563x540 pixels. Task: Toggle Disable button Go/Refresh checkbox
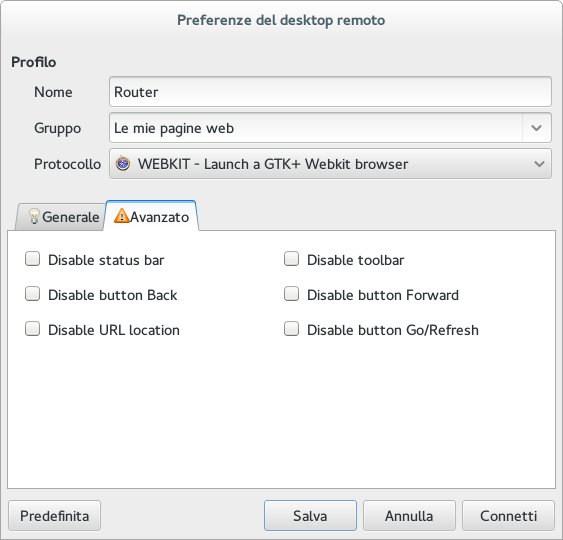pos(291,329)
